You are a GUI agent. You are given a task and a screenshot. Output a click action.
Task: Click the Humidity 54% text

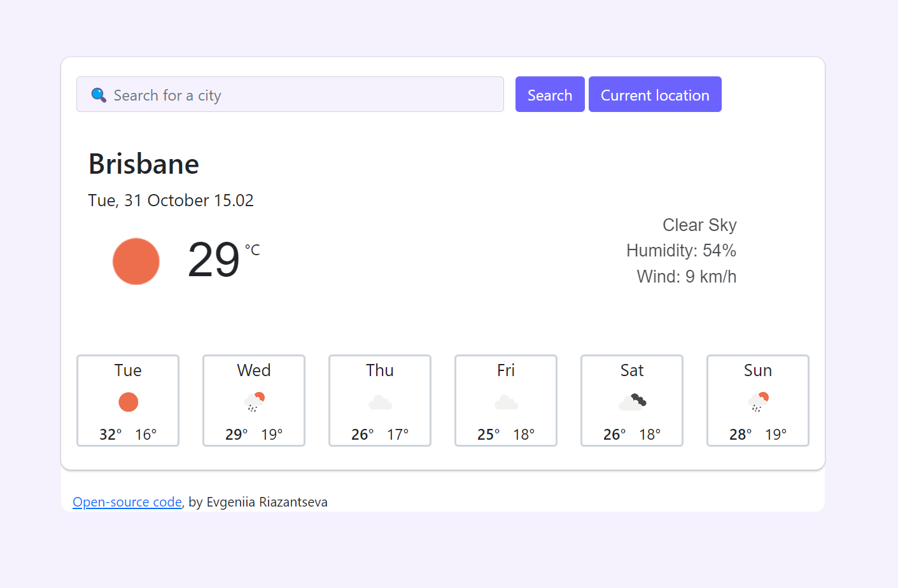[681, 250]
